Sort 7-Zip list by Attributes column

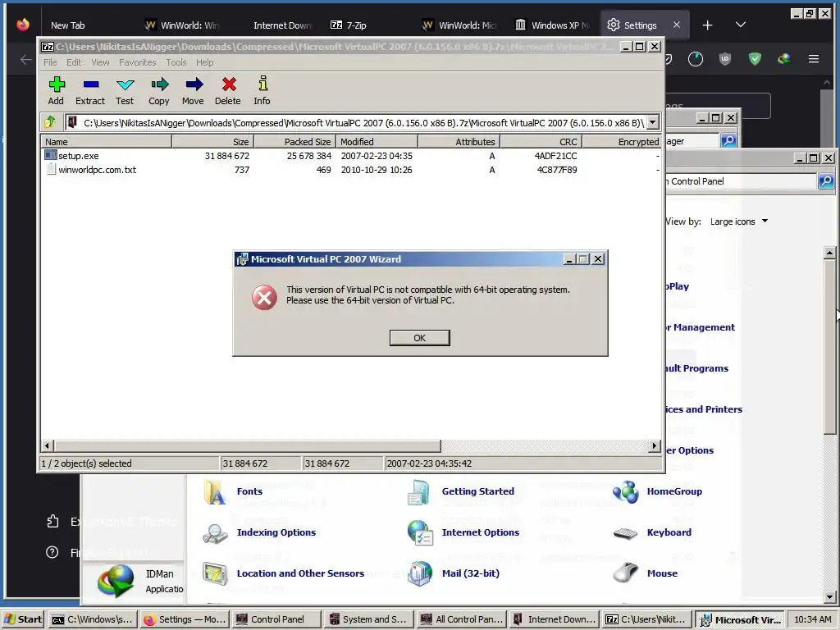click(459, 141)
